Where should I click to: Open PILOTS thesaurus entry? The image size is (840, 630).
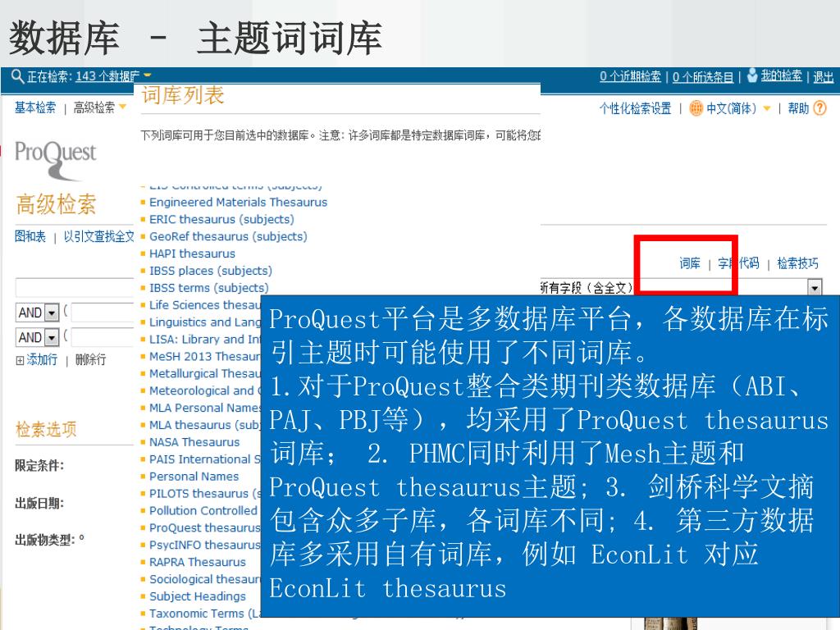point(204,493)
